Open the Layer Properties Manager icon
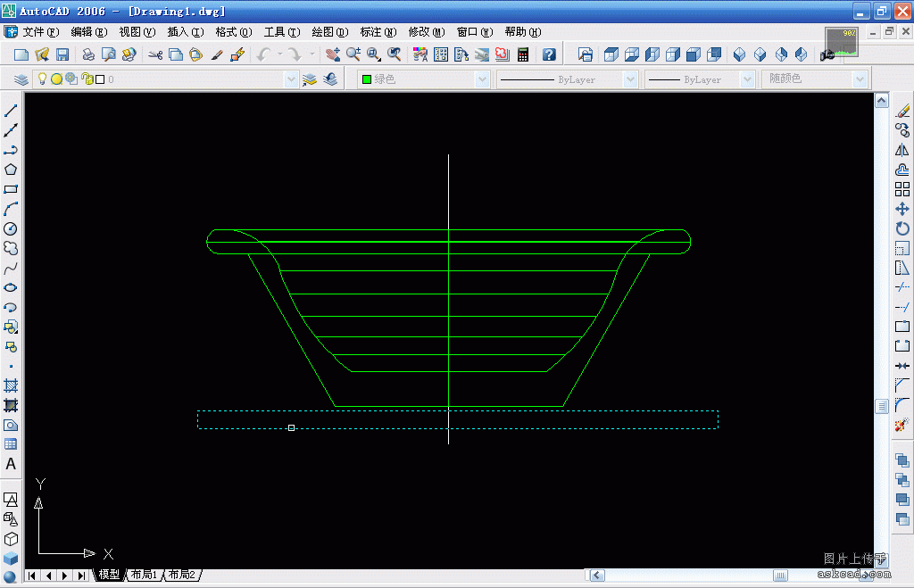Screen dimensions: 914x588 click(21, 79)
